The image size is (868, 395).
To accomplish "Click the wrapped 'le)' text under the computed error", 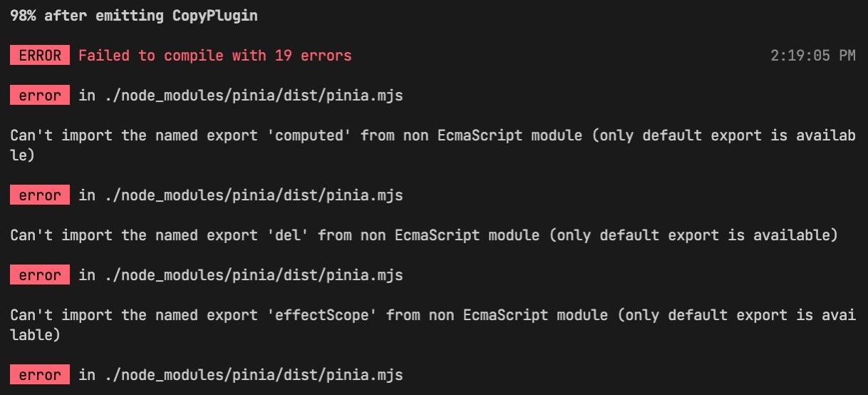I will coord(22,155).
